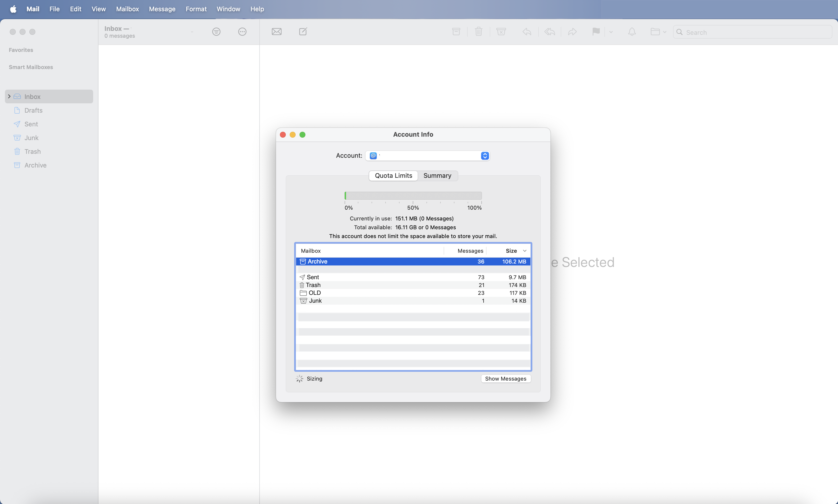This screenshot has height=504, width=838.
Task: Open the File menu
Action: [54, 9]
